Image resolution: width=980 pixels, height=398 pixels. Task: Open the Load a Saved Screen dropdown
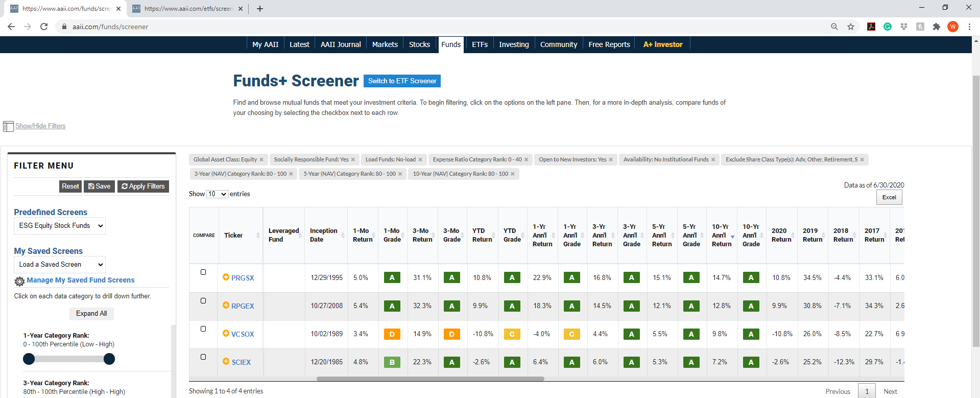coord(60,265)
